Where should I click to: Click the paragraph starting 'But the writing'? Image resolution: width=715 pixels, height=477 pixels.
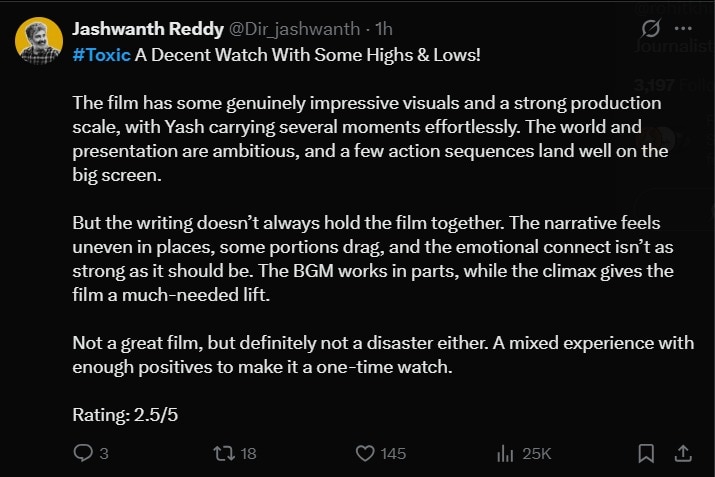click(373, 259)
